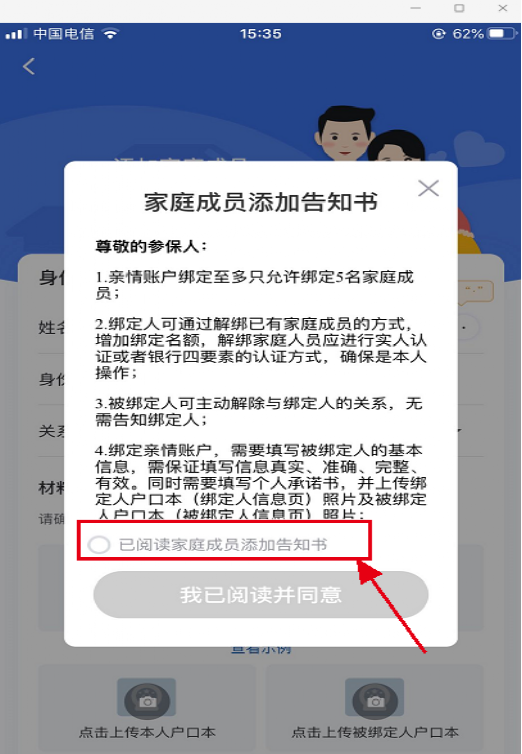Expand the 关系 dropdown arrow at right

tap(460, 430)
